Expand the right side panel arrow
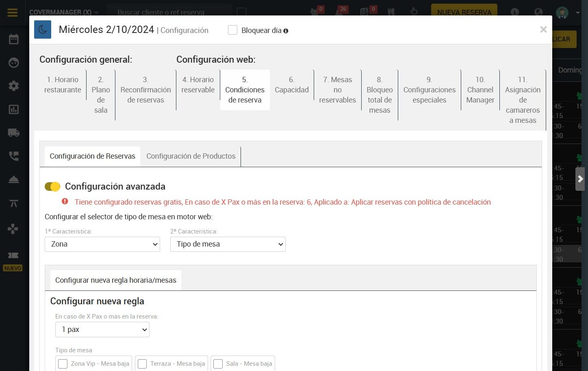 point(580,179)
